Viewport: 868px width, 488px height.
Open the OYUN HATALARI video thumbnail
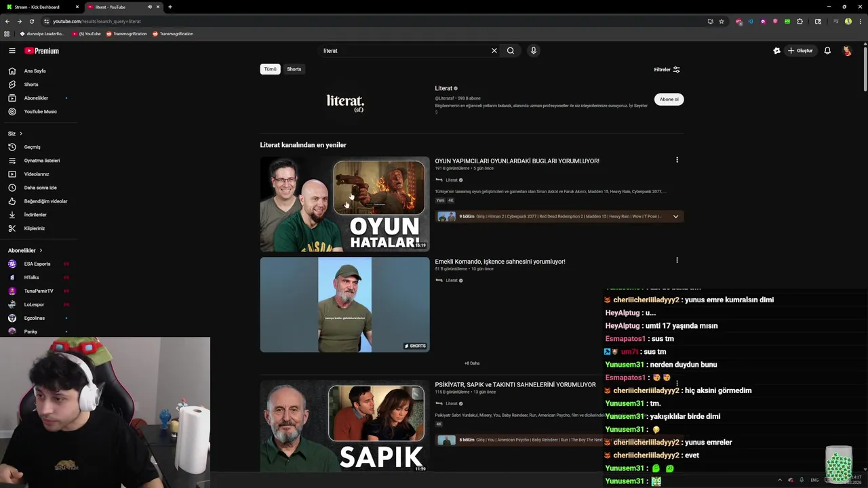(x=344, y=204)
